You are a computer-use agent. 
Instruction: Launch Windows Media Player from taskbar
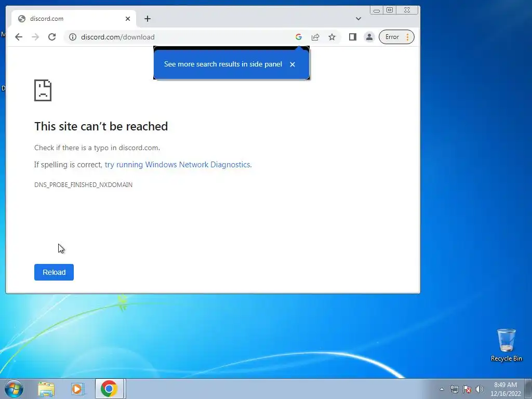click(77, 389)
